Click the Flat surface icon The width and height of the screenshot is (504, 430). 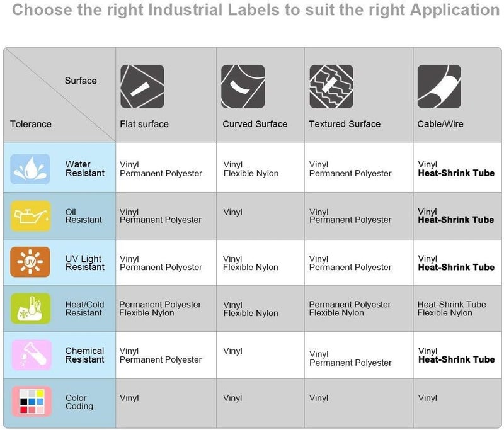coord(142,86)
